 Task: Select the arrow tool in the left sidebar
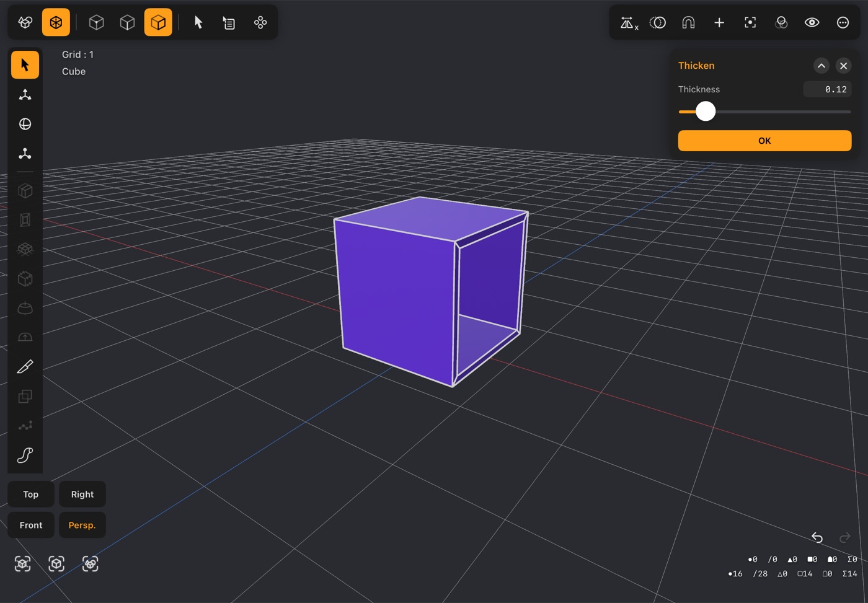click(25, 64)
